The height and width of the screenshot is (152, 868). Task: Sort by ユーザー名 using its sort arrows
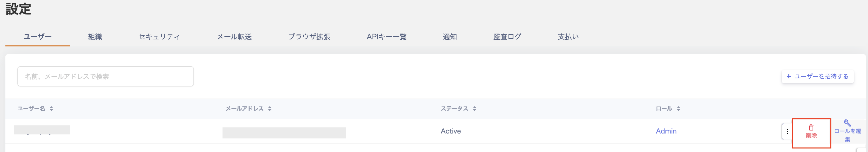tap(51, 109)
